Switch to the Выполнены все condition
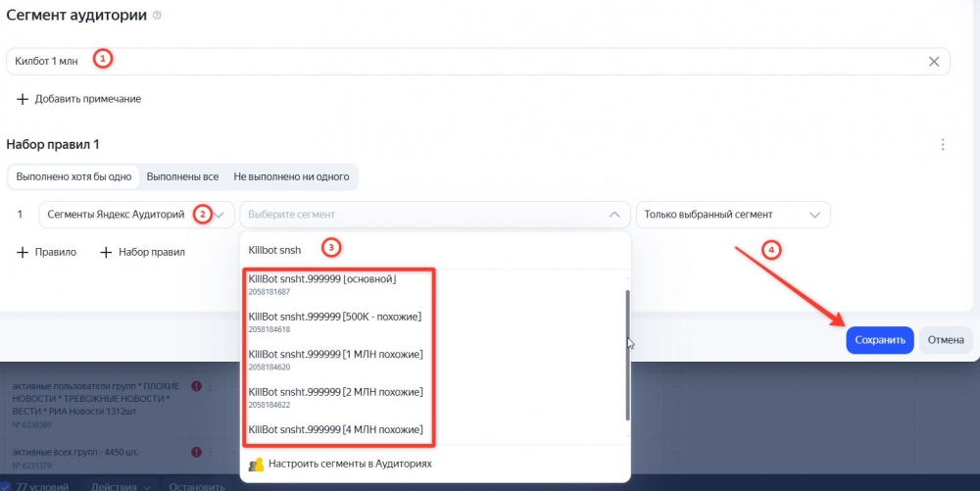The width and height of the screenshot is (980, 491). (x=182, y=176)
